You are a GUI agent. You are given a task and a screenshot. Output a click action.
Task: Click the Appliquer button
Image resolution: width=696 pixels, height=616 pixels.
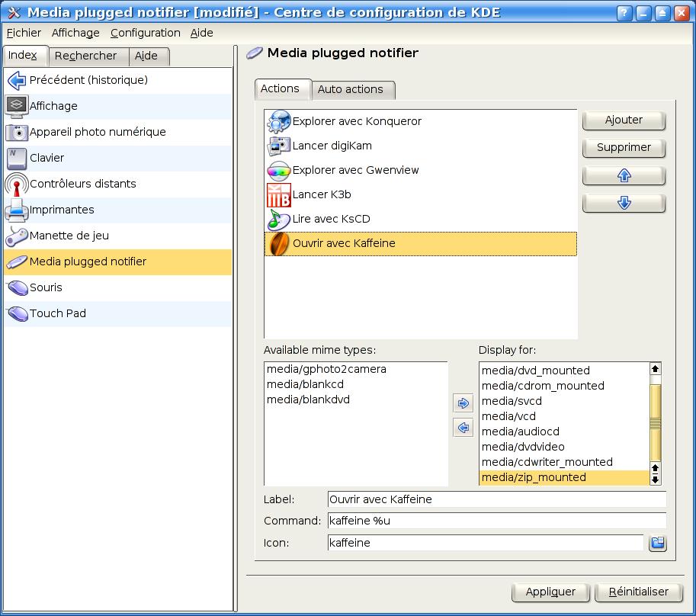pyautogui.click(x=550, y=592)
